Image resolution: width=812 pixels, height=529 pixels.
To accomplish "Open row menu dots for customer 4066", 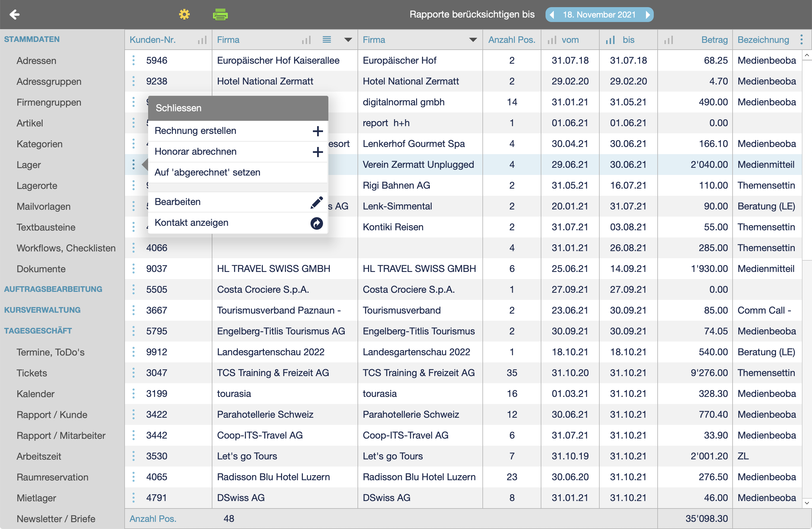I will tap(133, 248).
